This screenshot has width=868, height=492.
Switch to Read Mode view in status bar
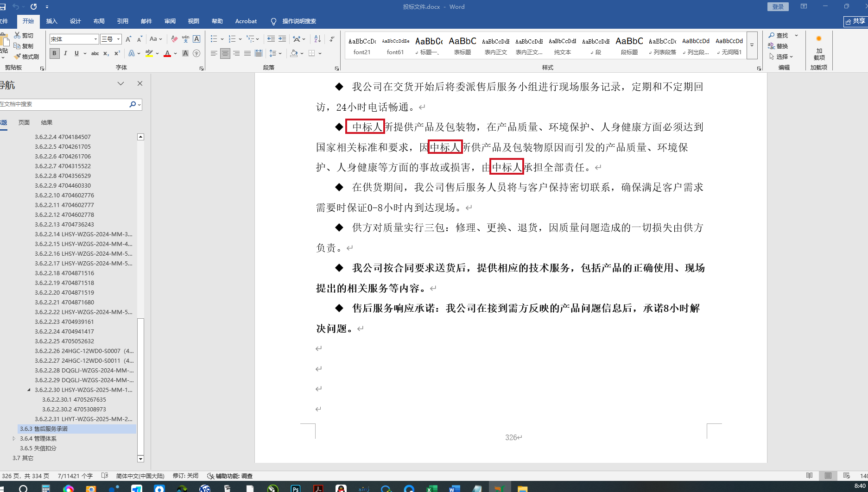[809, 476]
